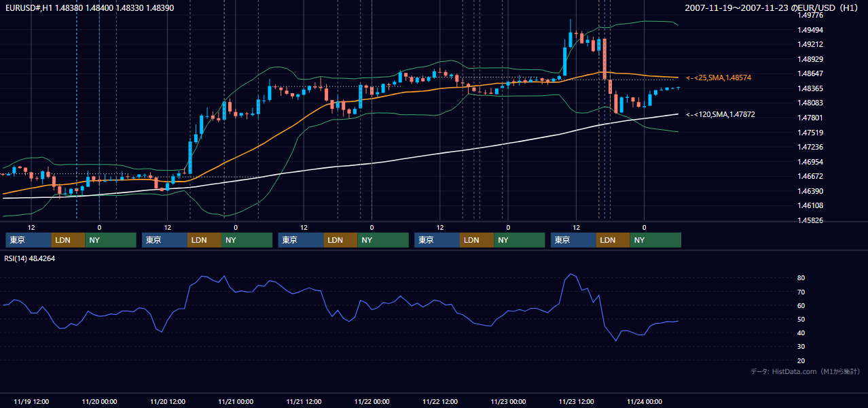
Task: Select price axis value 1.47801
Action: [810, 118]
